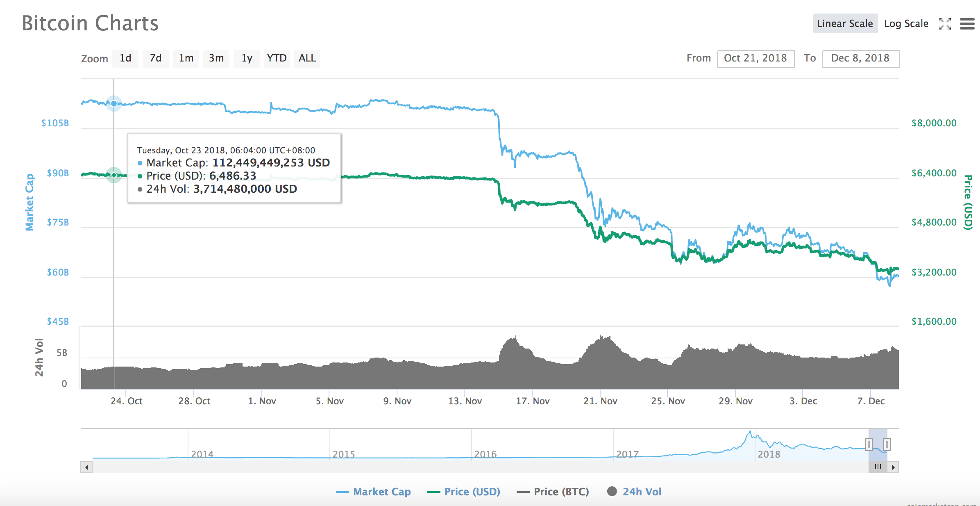Viewport: 980px width, 506px height.
Task: Click the Bitcoin Charts heading
Action: pyautogui.click(x=90, y=23)
